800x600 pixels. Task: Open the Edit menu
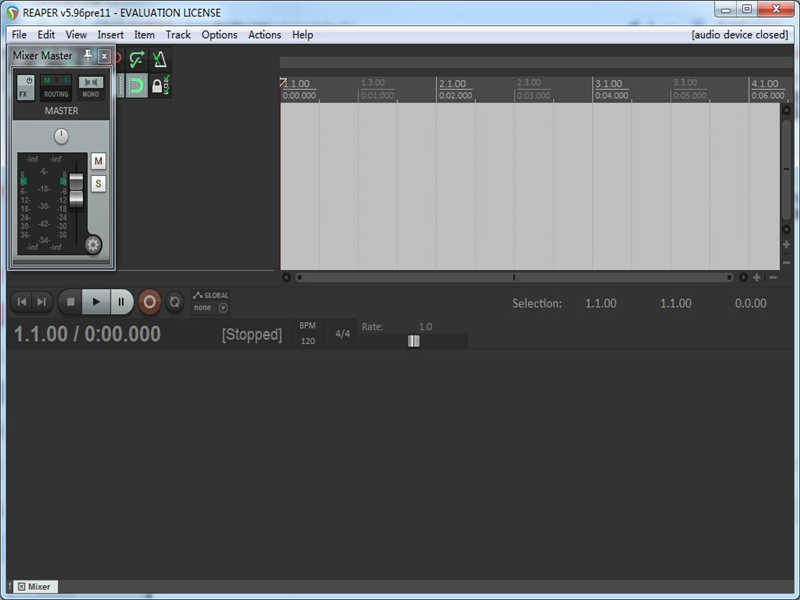[x=46, y=35]
